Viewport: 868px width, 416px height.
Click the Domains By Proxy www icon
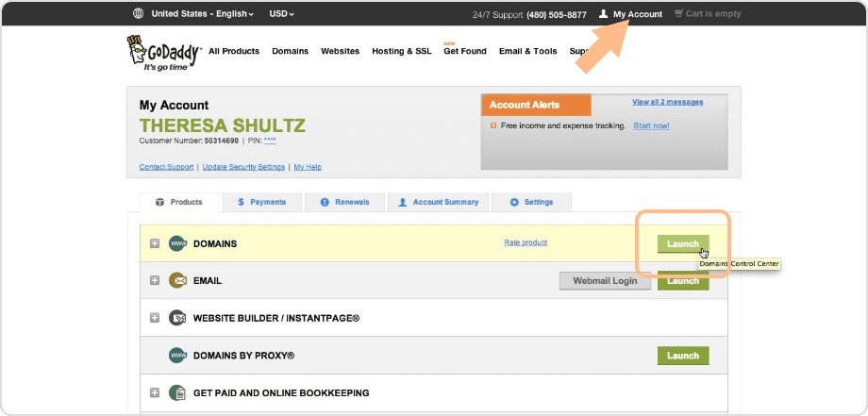point(177,356)
